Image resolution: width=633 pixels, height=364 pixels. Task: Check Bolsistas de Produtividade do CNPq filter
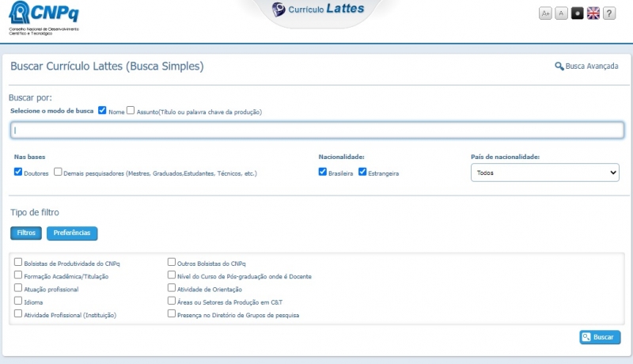(x=18, y=262)
